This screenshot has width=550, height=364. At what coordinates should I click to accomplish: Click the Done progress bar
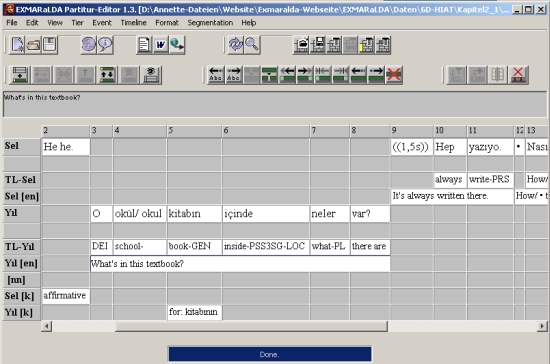point(270,354)
